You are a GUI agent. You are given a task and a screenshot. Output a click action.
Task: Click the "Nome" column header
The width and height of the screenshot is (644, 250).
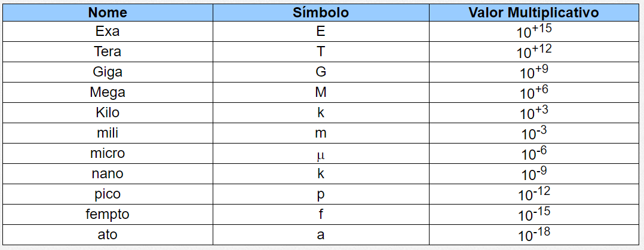tap(108, 13)
